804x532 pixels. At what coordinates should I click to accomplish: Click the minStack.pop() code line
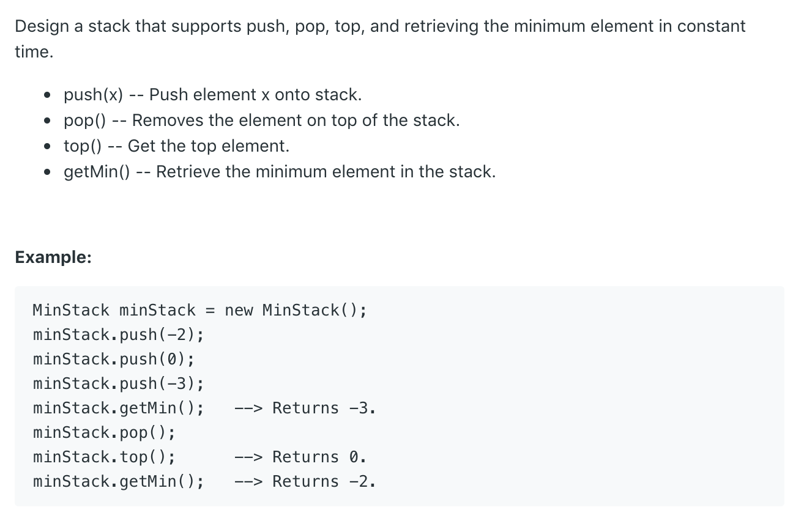click(104, 432)
